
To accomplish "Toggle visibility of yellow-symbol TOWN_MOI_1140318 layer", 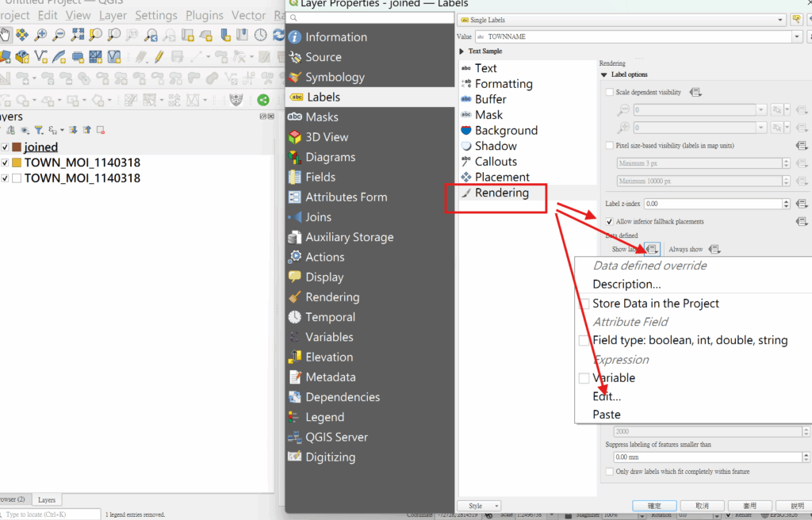I will (x=5, y=162).
